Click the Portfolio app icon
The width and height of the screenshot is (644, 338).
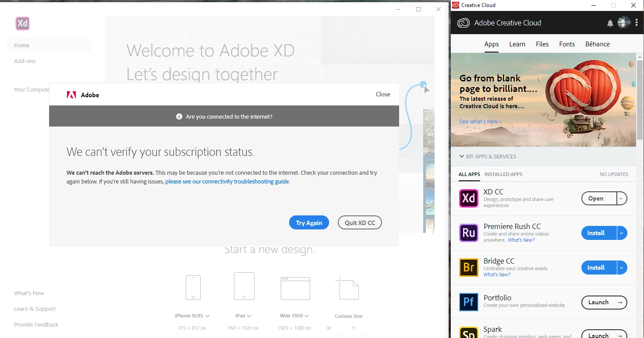468,302
